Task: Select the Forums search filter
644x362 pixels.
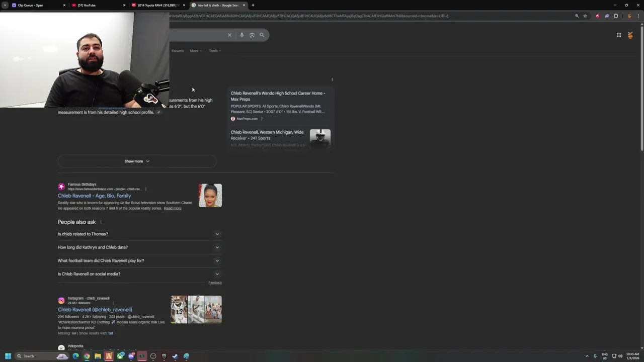Action: coord(178,51)
